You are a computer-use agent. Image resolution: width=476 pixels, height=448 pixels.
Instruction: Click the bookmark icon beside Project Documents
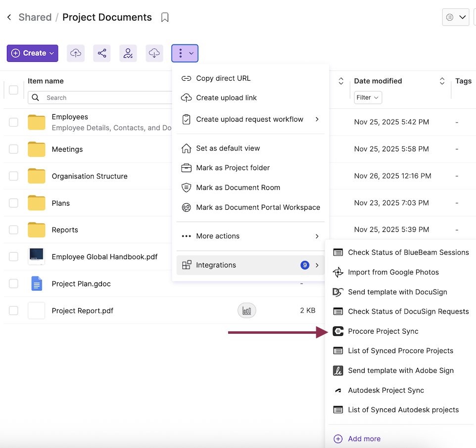click(x=165, y=17)
